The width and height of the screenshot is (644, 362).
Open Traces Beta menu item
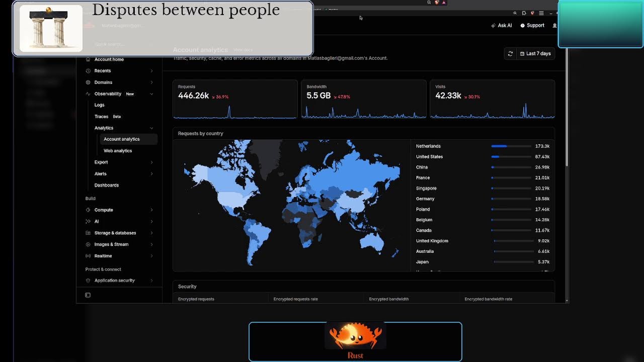tap(108, 117)
